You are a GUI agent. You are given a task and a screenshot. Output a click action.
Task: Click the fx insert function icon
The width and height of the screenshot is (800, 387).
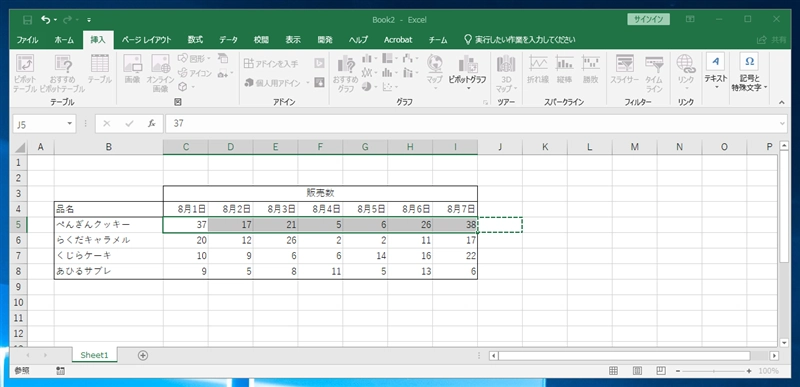pyautogui.click(x=152, y=124)
